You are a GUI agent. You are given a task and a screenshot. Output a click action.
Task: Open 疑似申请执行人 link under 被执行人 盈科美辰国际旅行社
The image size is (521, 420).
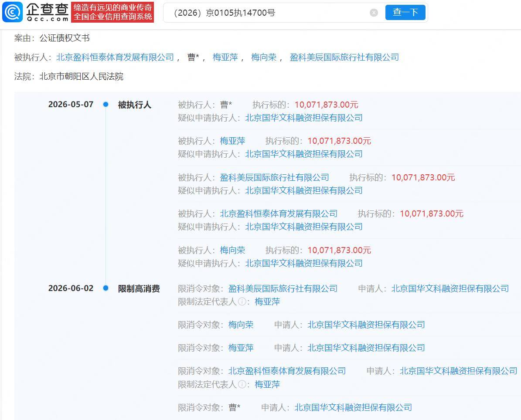click(x=304, y=190)
